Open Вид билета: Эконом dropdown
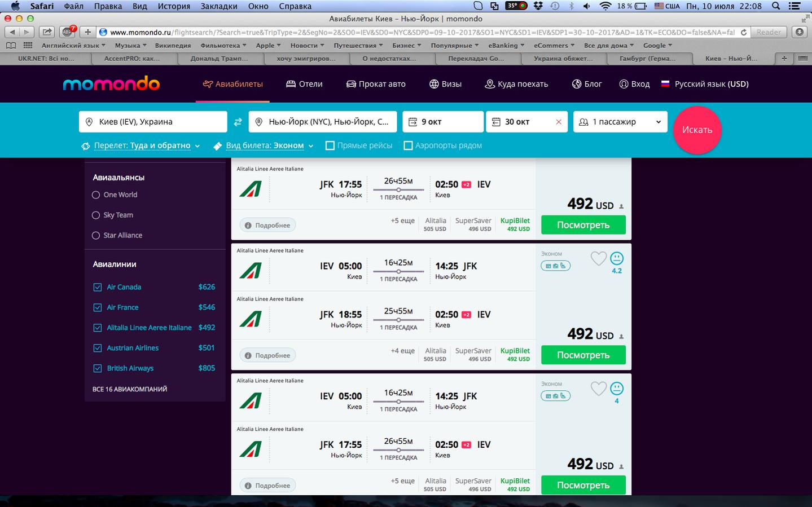This screenshot has height=507, width=812. click(x=264, y=146)
